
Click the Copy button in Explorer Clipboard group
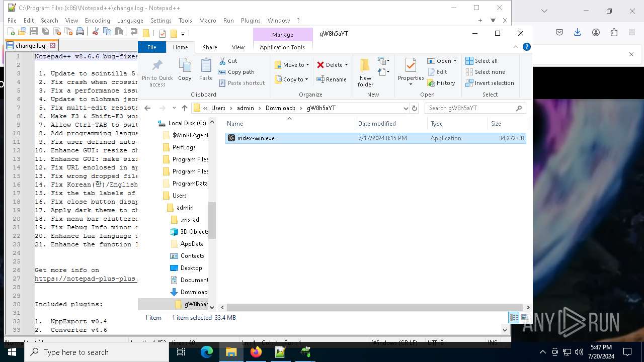point(185,70)
